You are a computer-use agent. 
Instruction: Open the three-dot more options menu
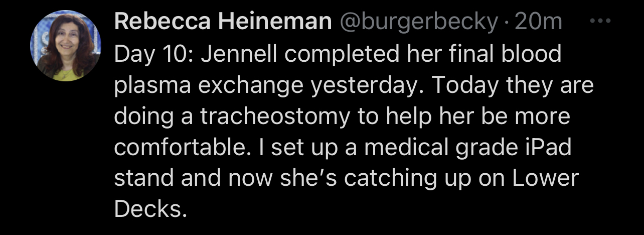coord(600,22)
